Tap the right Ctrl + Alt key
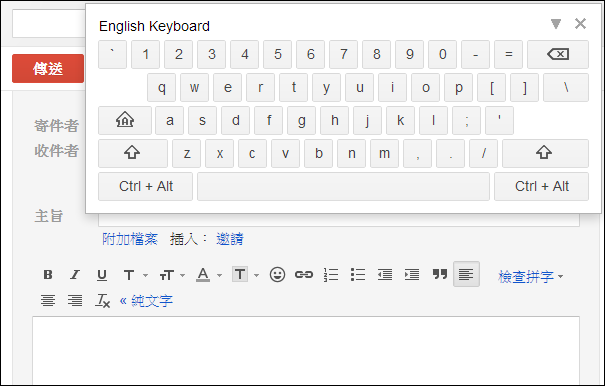Screen dimensions: 605x386 pyautogui.click(x=541, y=186)
